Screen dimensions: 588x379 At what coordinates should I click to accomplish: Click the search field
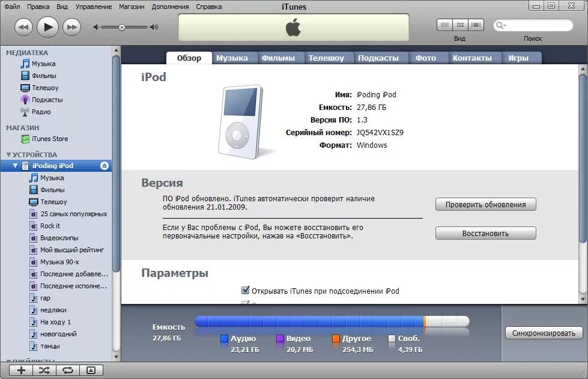(533, 25)
